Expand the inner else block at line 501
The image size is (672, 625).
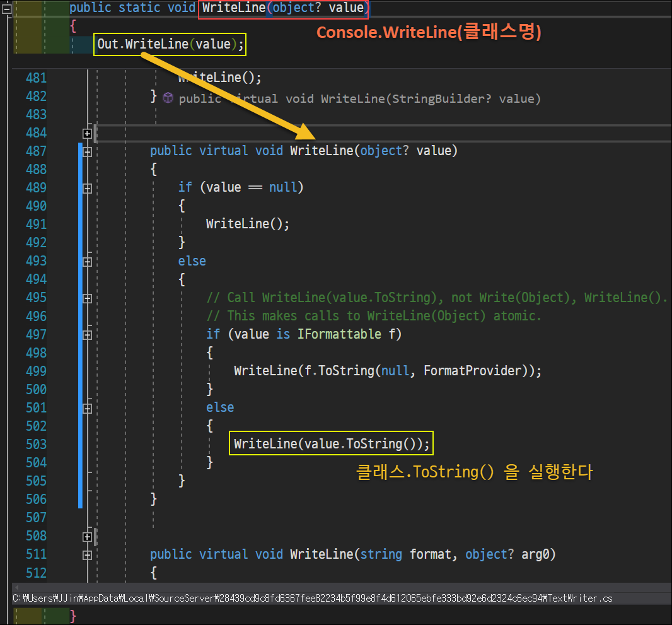pyautogui.click(x=87, y=407)
